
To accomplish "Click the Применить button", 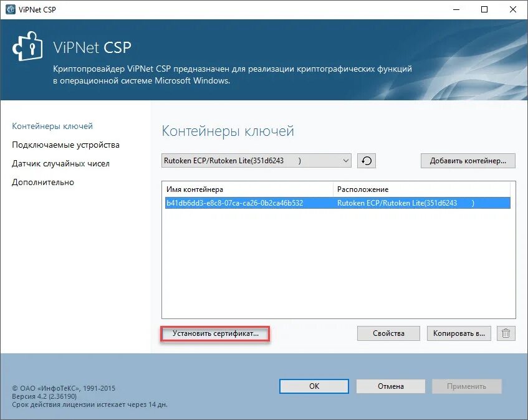I will (467, 386).
